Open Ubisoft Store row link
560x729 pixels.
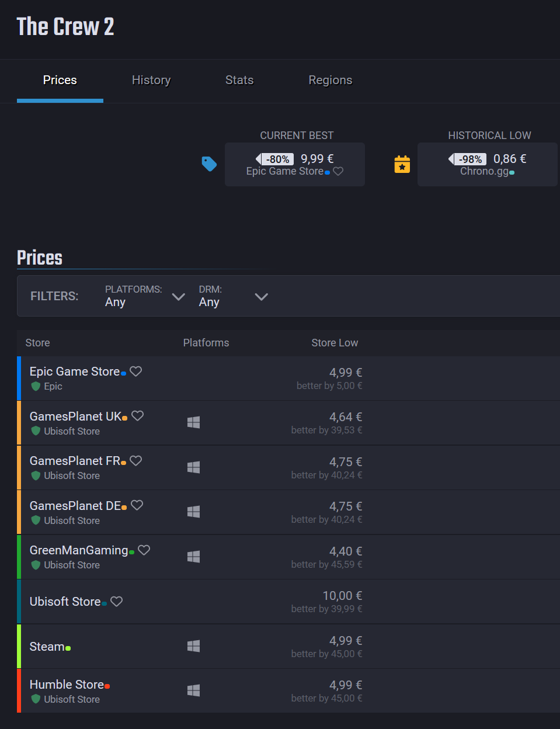tap(65, 602)
